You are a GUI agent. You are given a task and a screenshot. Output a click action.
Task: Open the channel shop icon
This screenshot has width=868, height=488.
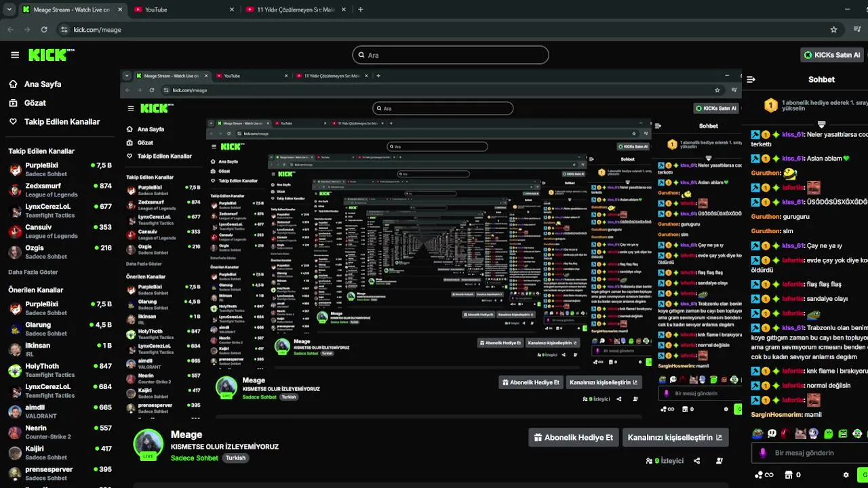point(789,475)
